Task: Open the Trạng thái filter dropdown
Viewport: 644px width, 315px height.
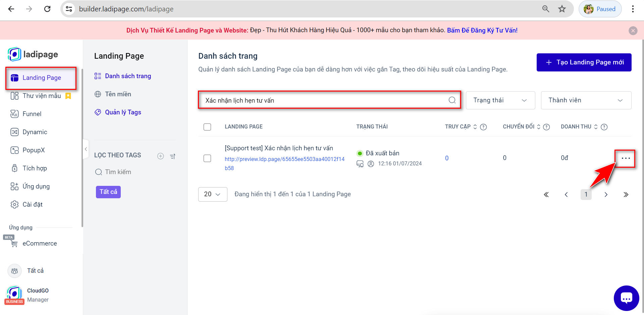Action: 500,100
